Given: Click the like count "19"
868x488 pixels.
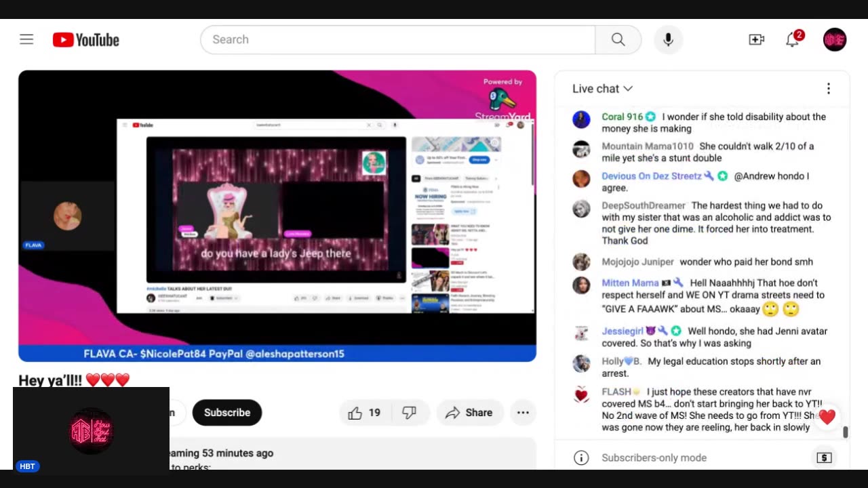Looking at the screenshot, I should click(x=374, y=413).
